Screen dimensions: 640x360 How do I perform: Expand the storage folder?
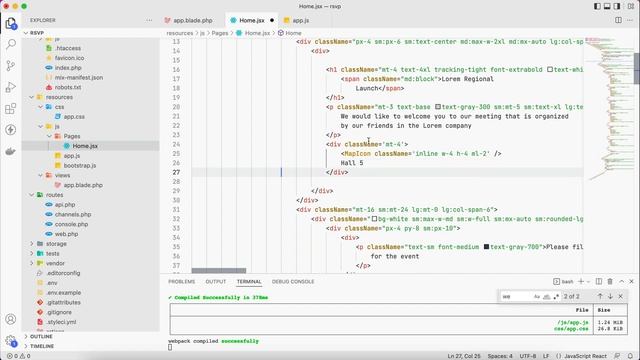coord(32,244)
